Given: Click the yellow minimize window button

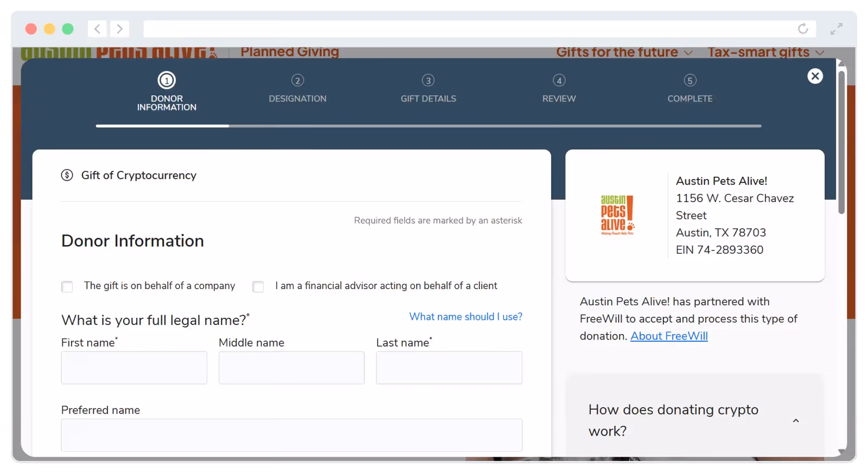Looking at the screenshot, I should (49, 29).
